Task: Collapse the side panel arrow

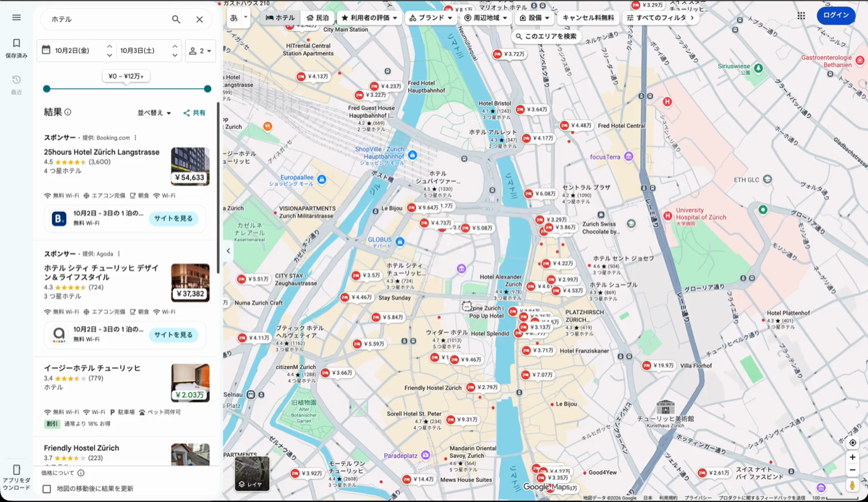Action: (x=228, y=251)
